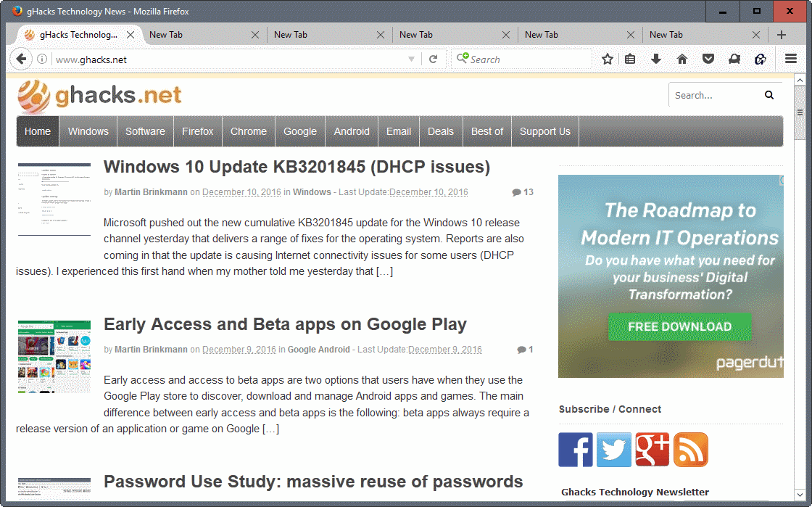
Task: Open Password Use Study article headline
Action: [x=313, y=482]
